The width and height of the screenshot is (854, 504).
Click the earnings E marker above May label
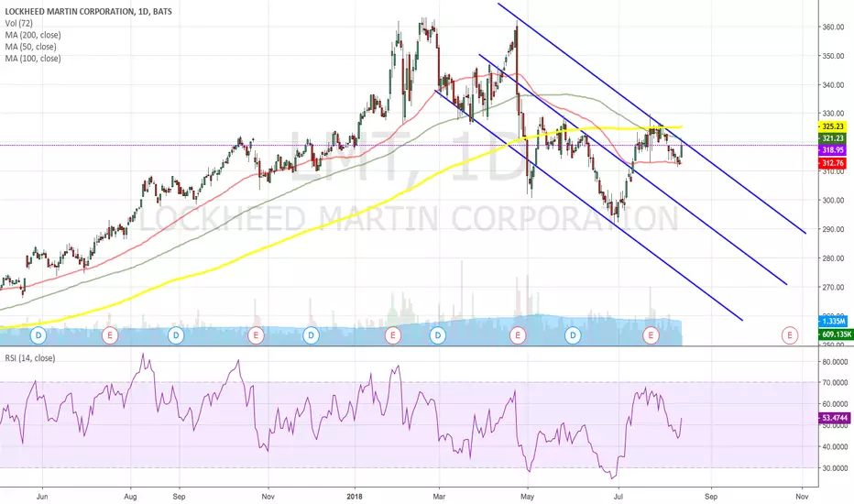[x=518, y=335]
